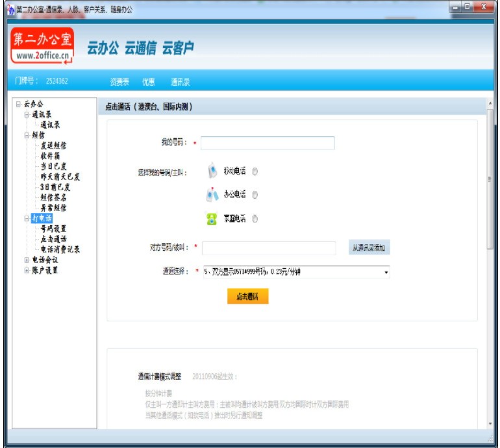Click the green home phone icon

[212, 218]
